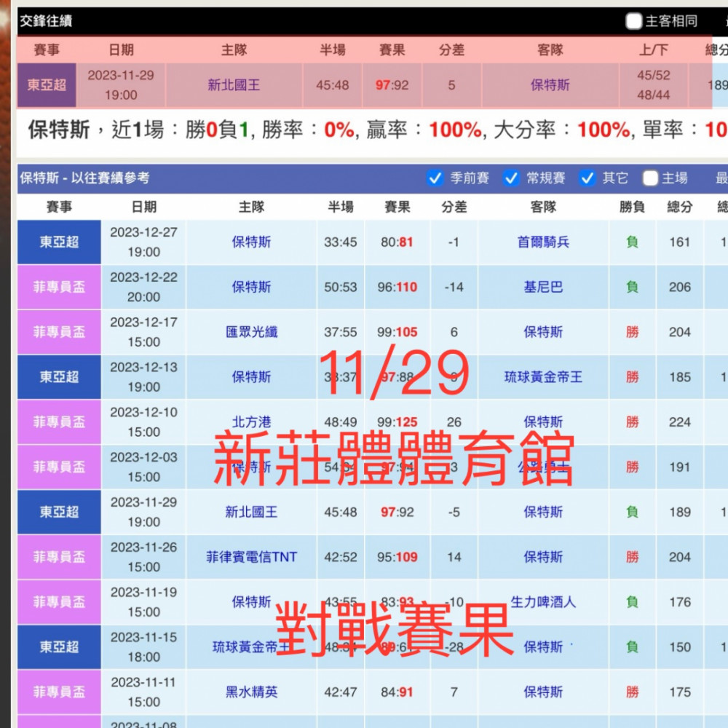Click 負 result on 首爾騎兵 row
Screen dimensions: 728x728
(633, 242)
